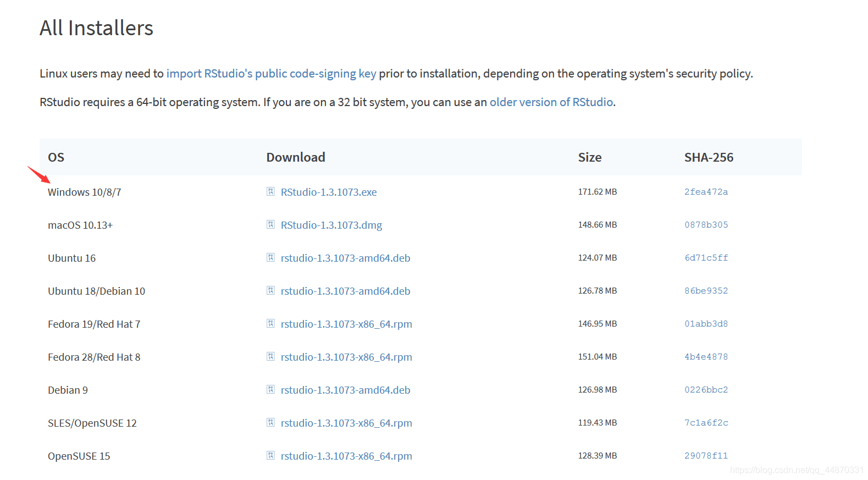Download the x86_64.rpm for Fedora 28/Red Hat 8

(346, 357)
